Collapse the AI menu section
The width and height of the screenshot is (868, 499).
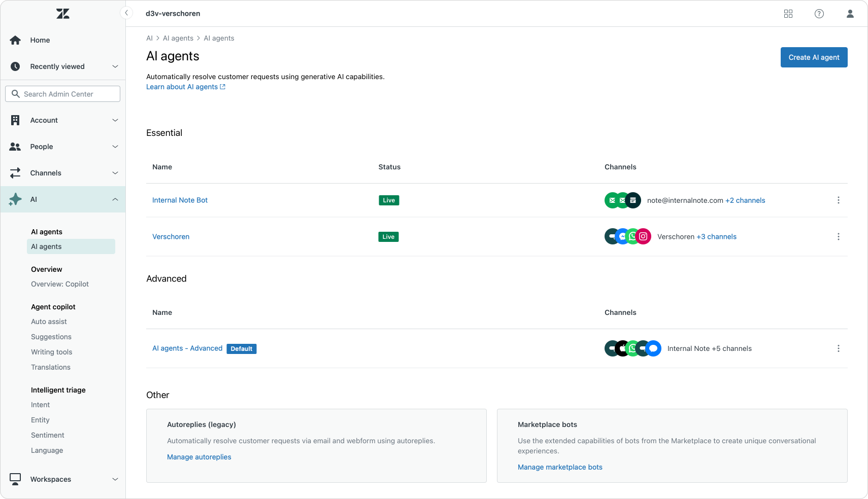pos(115,199)
